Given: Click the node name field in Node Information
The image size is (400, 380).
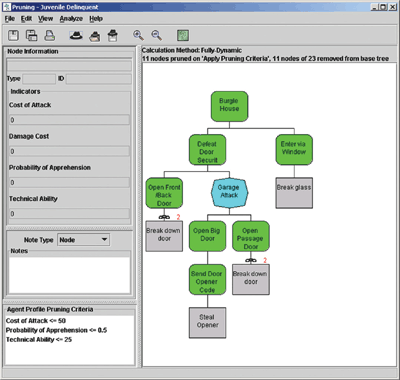Looking at the screenshot, I should (69, 65).
